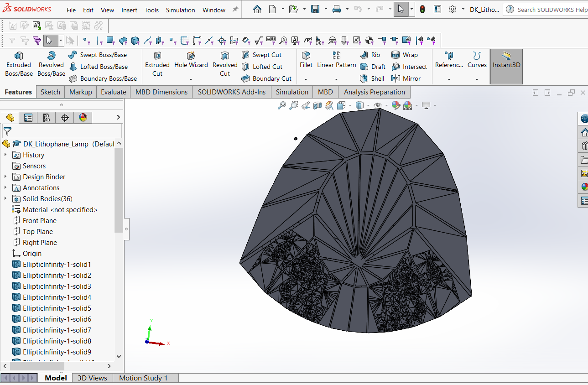Open the PropertyManager panel tab

tap(28, 118)
